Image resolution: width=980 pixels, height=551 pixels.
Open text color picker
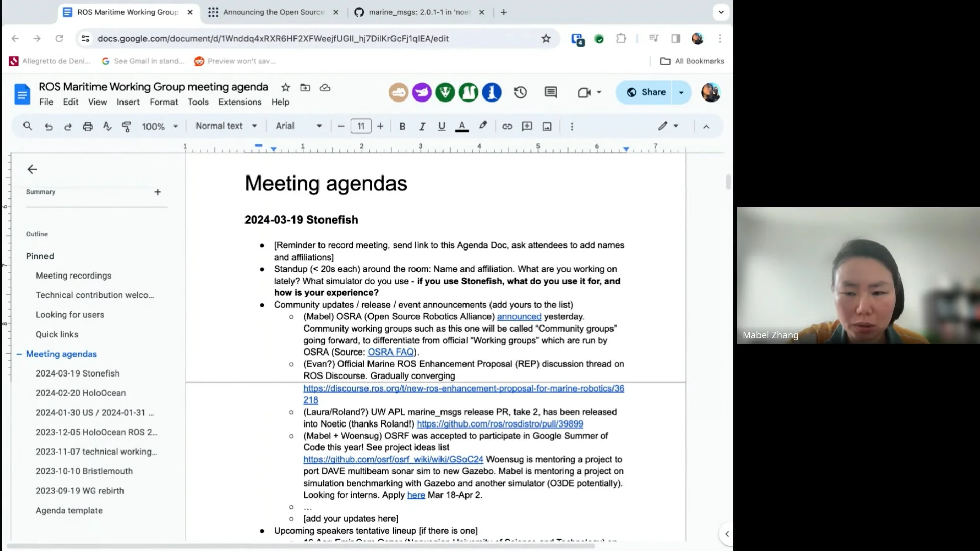coord(462,127)
